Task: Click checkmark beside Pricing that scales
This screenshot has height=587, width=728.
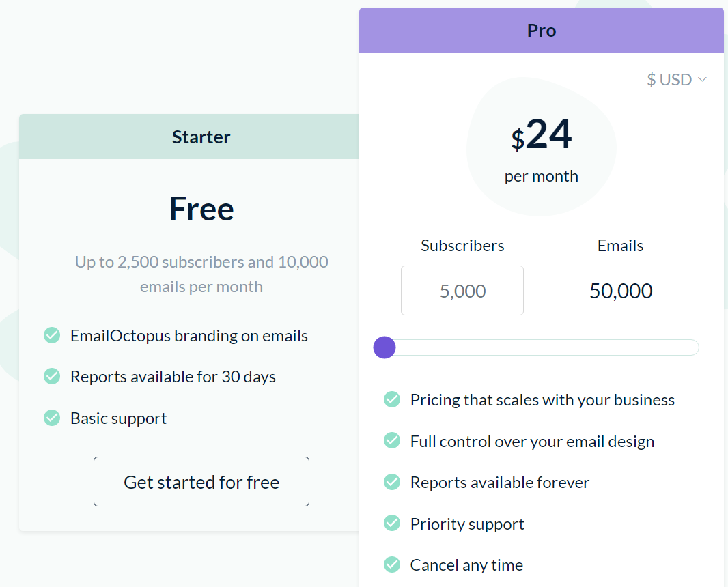Action: pyautogui.click(x=392, y=399)
